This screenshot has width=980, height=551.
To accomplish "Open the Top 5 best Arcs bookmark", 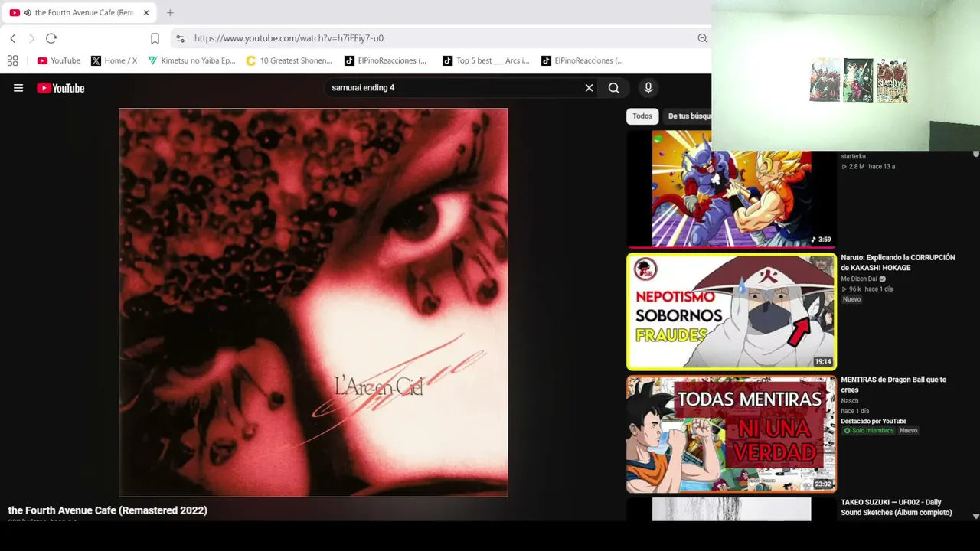I will [485, 60].
